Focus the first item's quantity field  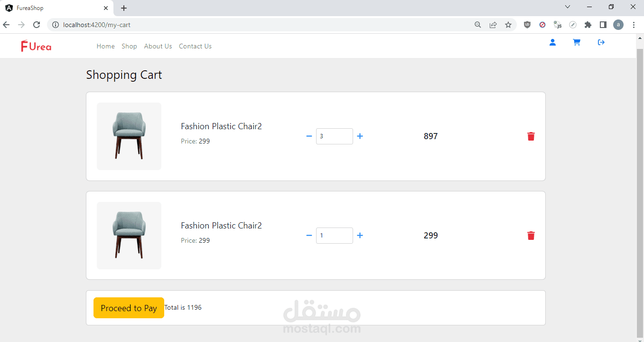(x=334, y=136)
